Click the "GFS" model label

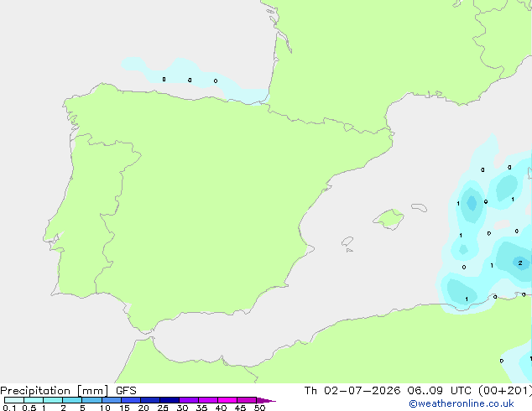click(126, 391)
